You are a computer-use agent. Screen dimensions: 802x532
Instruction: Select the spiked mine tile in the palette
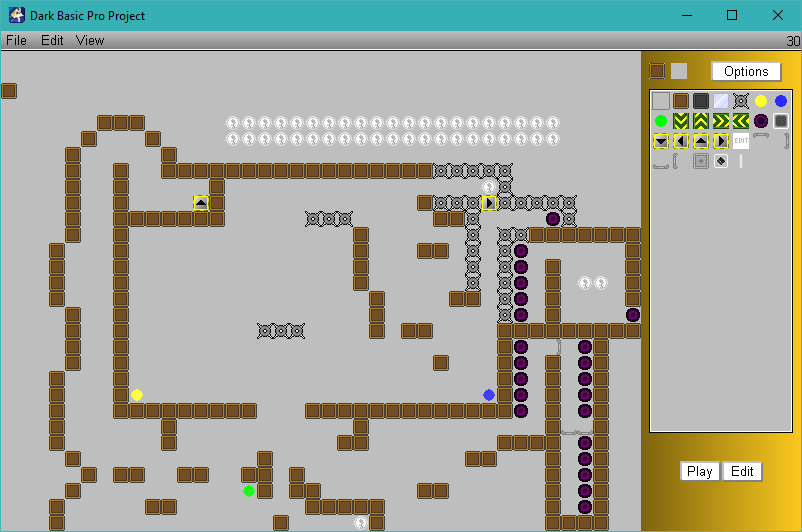(x=741, y=101)
